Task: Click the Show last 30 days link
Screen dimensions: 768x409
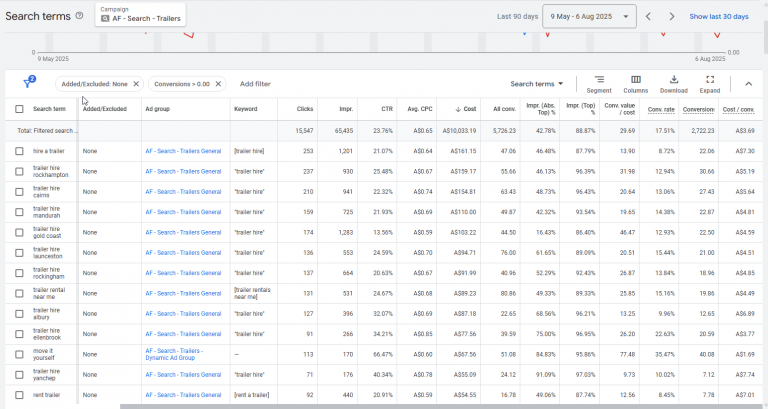Action: (719, 16)
